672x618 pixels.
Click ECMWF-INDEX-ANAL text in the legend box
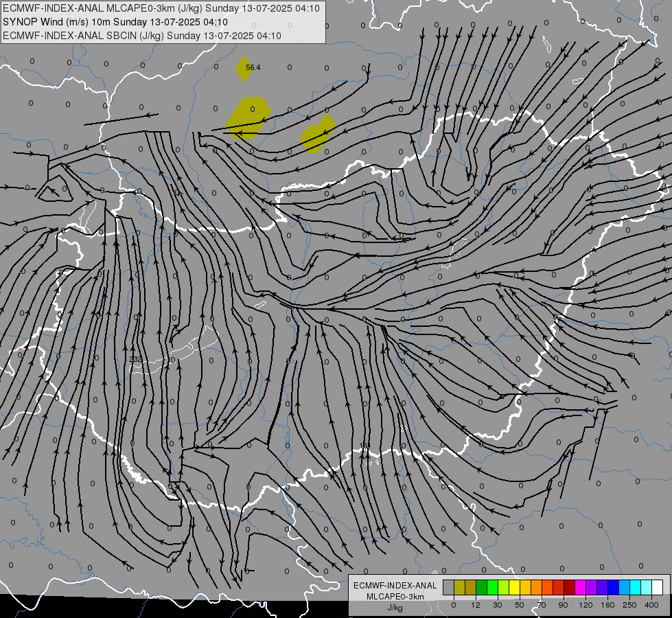coord(395,586)
